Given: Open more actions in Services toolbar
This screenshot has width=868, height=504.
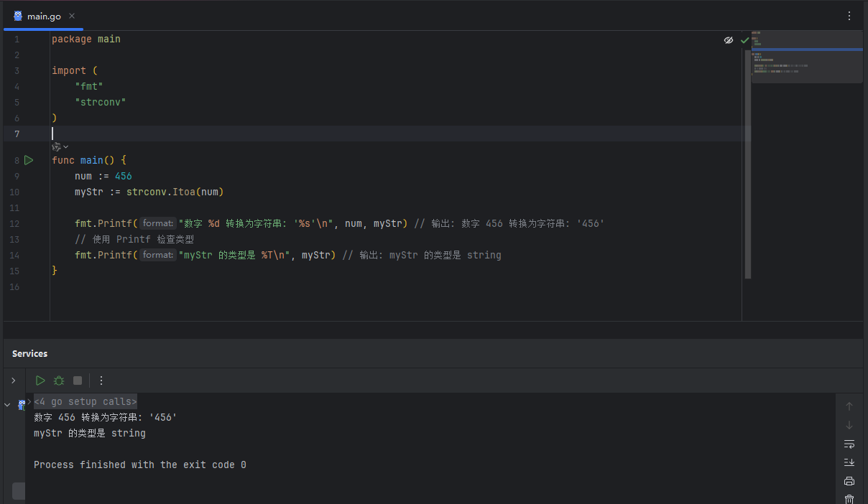Looking at the screenshot, I should coord(101,381).
